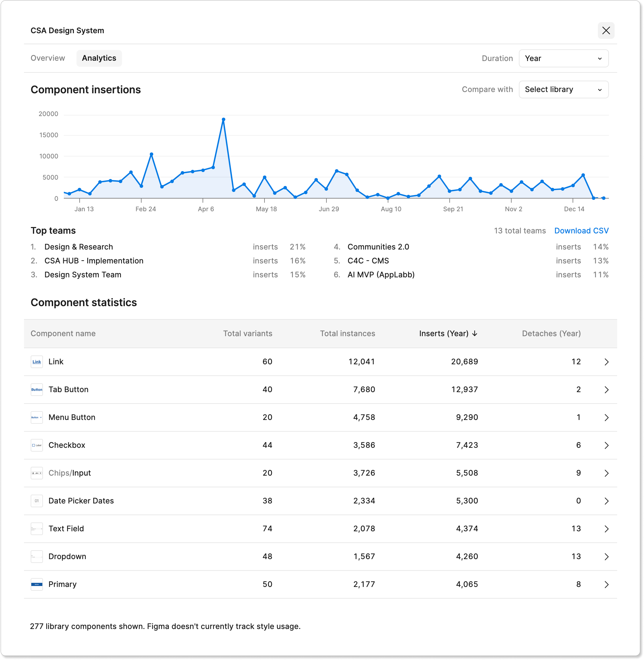Click the Primary button component thumbnail
The height and width of the screenshot is (660, 644).
point(37,584)
